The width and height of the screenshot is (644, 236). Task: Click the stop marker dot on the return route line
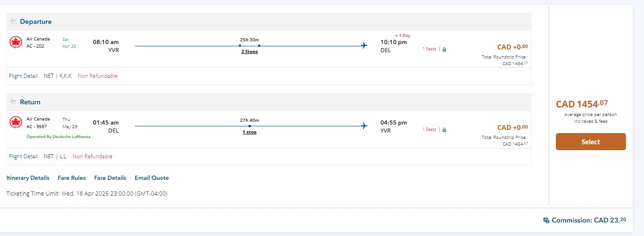pos(250,126)
